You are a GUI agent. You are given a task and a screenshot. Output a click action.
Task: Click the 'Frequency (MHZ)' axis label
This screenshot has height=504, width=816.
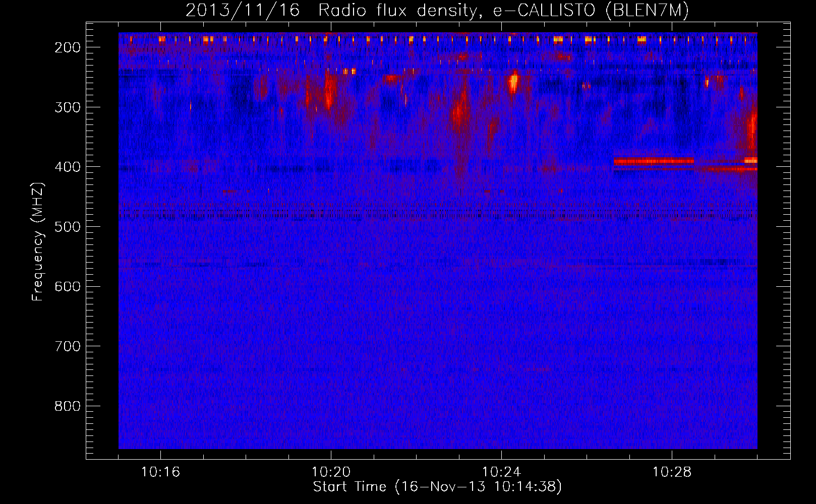pyautogui.click(x=38, y=241)
